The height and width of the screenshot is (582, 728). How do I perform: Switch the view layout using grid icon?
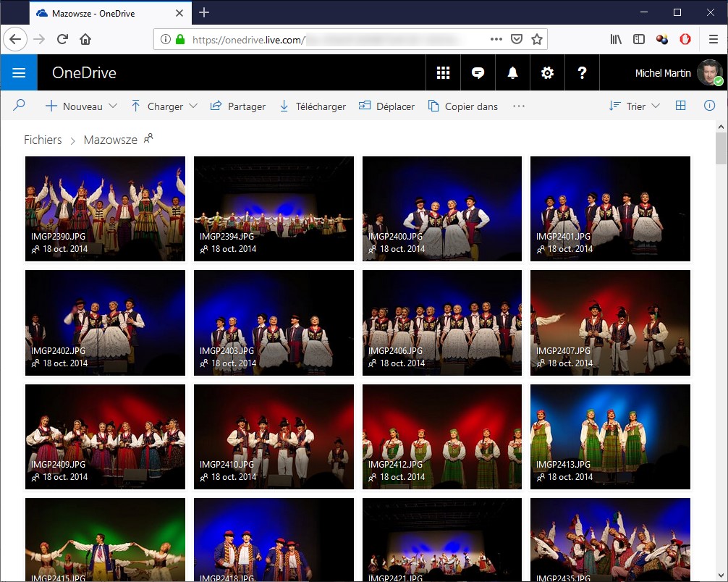coord(680,106)
